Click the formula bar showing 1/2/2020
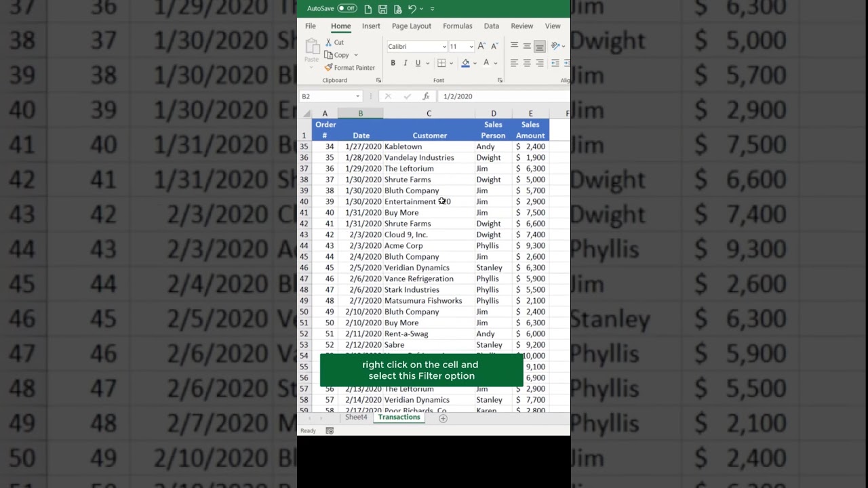Screen dimensions: 868x488 point(505,96)
